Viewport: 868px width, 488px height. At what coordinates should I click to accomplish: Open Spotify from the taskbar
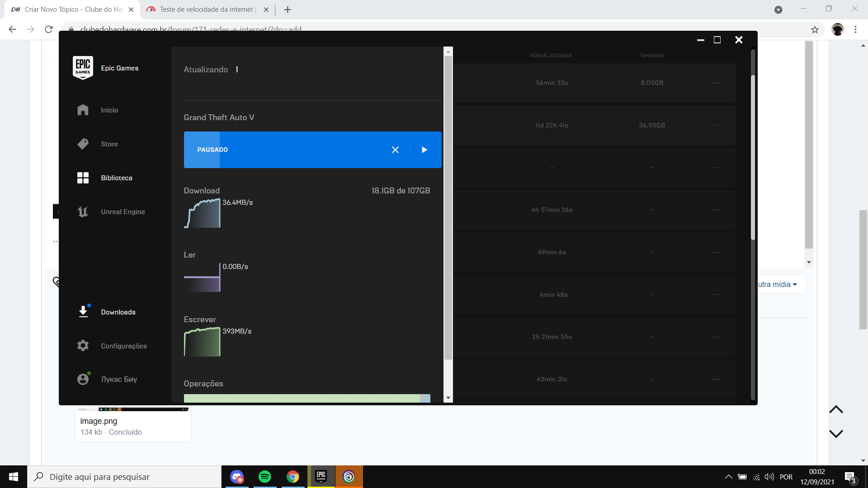[265, 477]
